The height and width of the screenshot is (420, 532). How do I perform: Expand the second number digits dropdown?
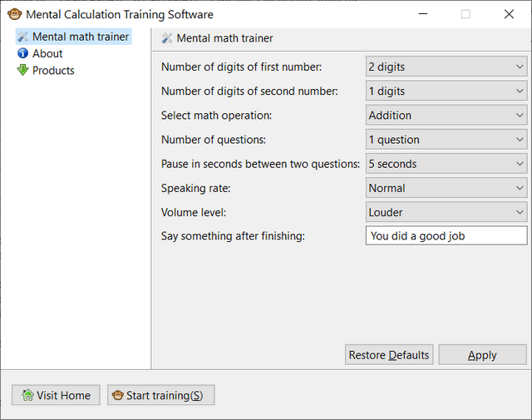click(x=446, y=91)
